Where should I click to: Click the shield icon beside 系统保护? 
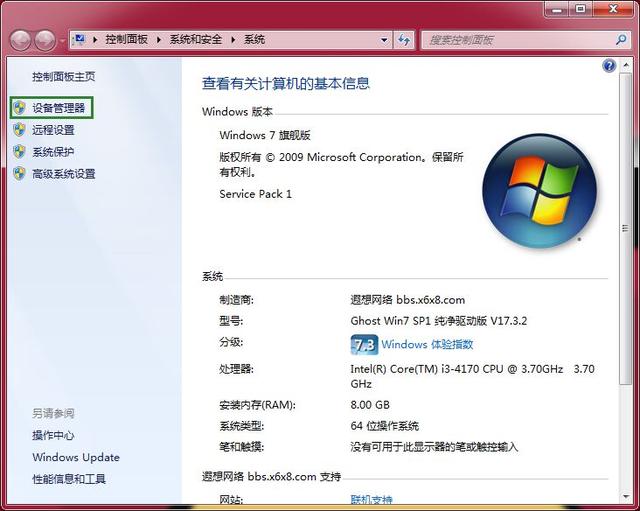[x=19, y=152]
